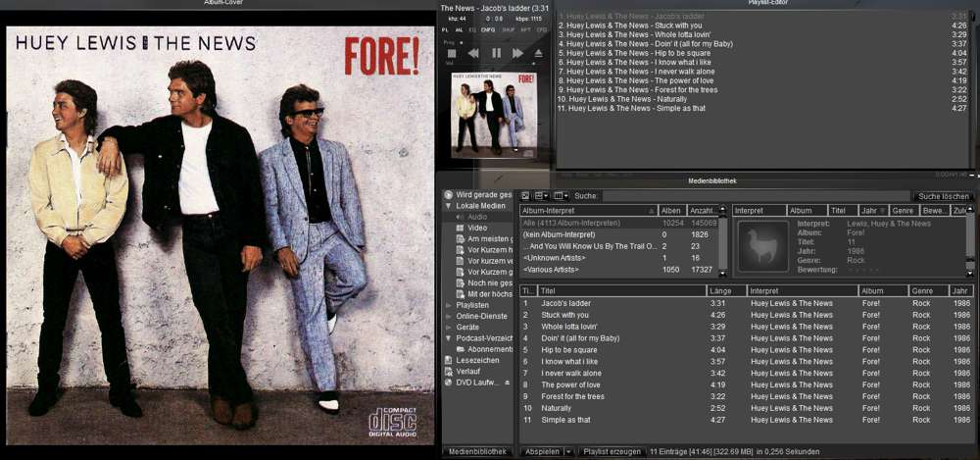This screenshot has height=460, width=980.
Task: Click the Playlist erzeugen button
Action: [612, 452]
